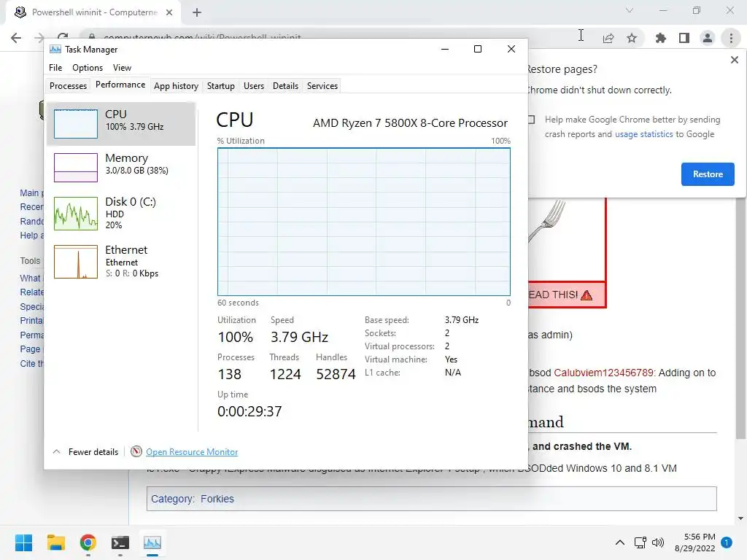Open the File menu in Task Manager

tap(55, 68)
